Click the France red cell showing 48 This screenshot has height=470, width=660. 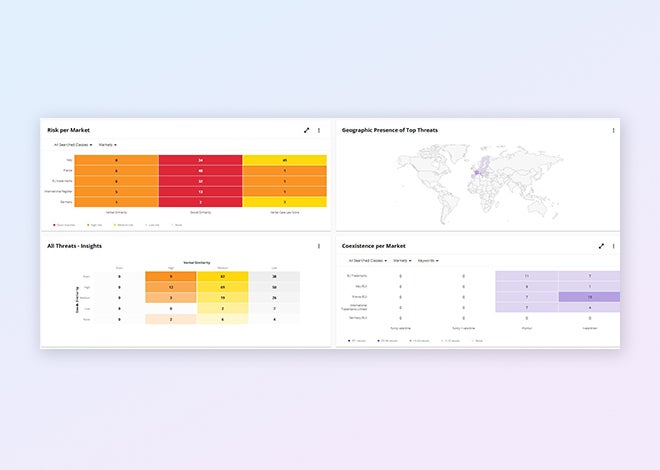(x=200, y=170)
